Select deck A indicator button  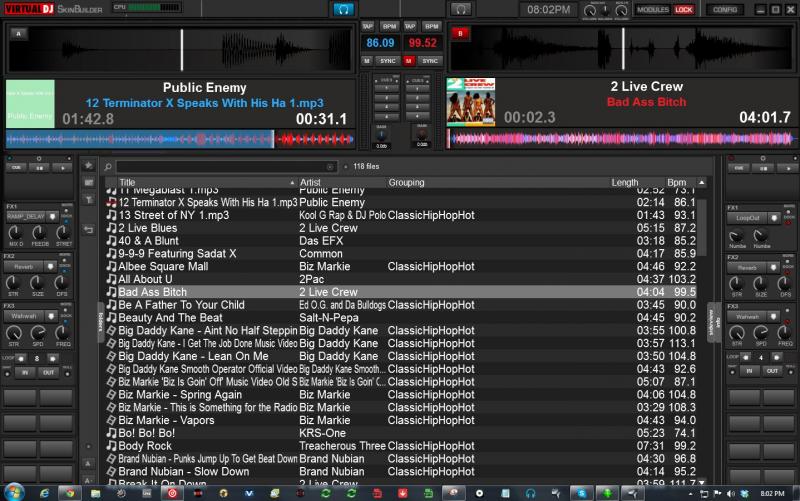tap(18, 34)
